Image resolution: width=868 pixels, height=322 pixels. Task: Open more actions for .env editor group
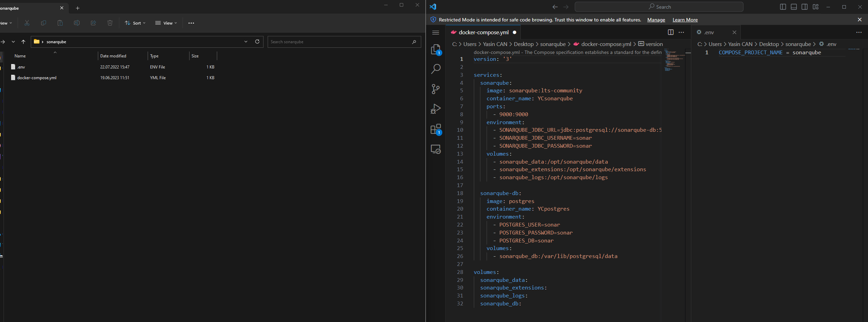point(859,32)
